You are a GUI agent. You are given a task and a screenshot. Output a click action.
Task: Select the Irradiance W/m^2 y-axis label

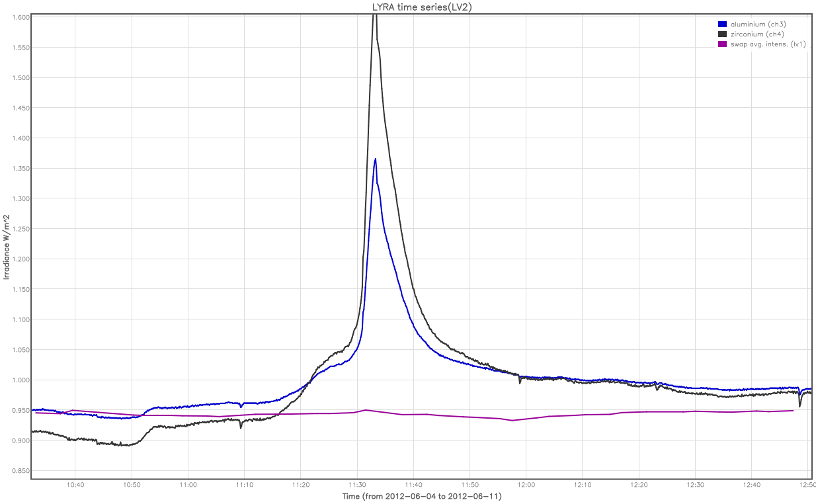[7, 246]
